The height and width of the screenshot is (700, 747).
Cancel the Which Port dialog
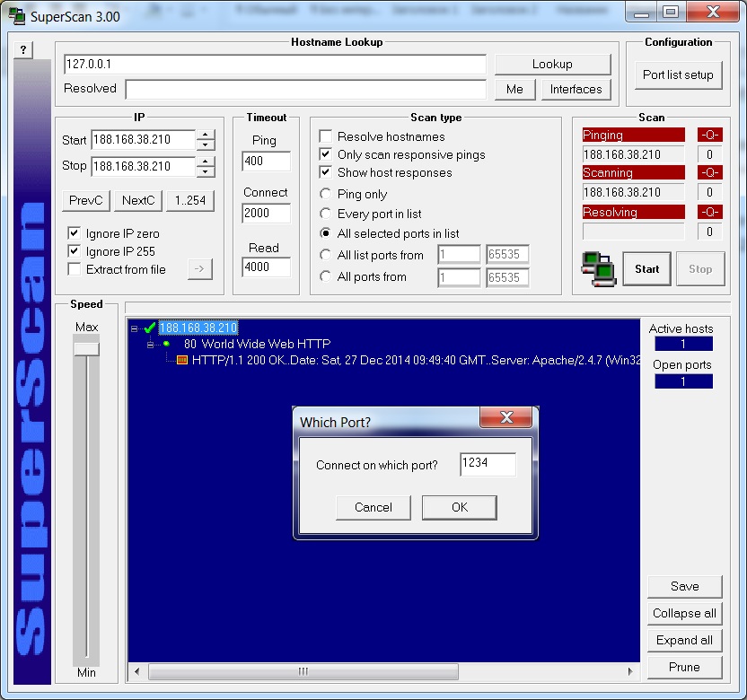coord(373,508)
